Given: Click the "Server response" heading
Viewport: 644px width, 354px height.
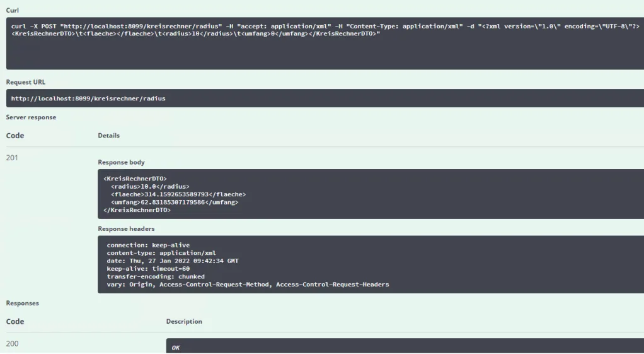Looking at the screenshot, I should coord(31,117).
